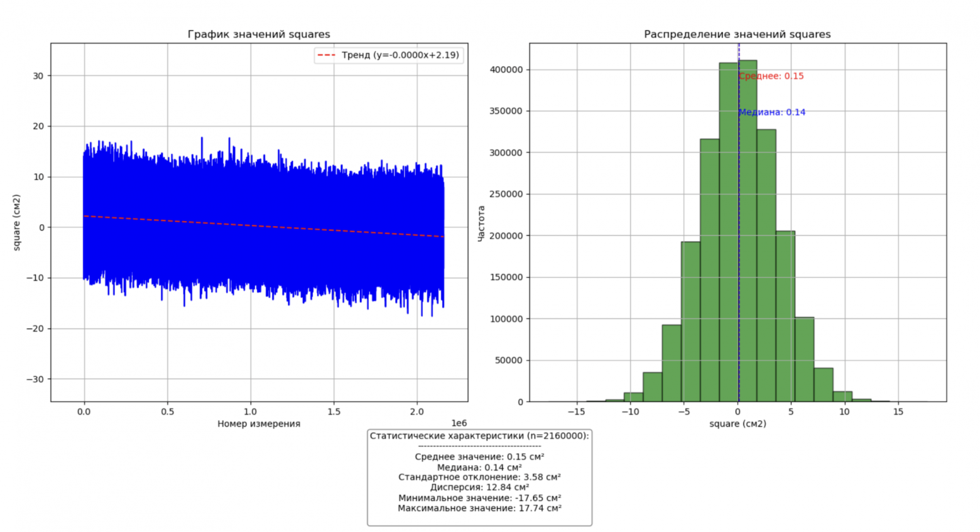Click the "1e6" axis scale label
The width and height of the screenshot is (980, 532).
(459, 424)
